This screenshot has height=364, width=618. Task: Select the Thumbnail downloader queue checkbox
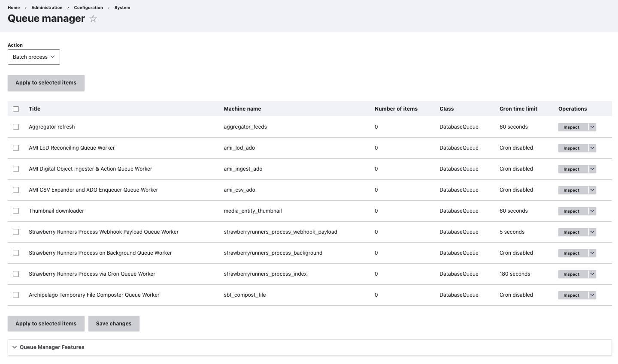pos(16,211)
